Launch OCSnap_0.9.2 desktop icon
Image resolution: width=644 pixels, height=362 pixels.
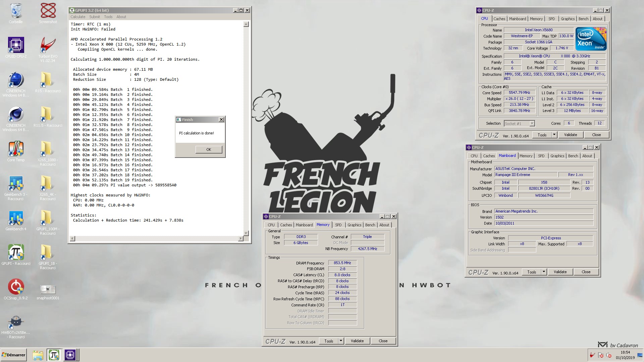click(16, 290)
